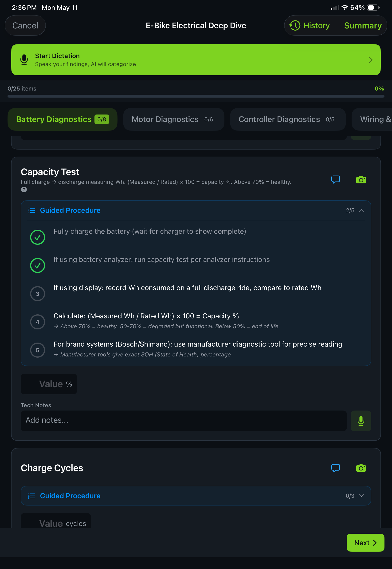Uncheck the battery analyzer capacity test step
Viewport: 392px width, 569px height.
[38, 266]
